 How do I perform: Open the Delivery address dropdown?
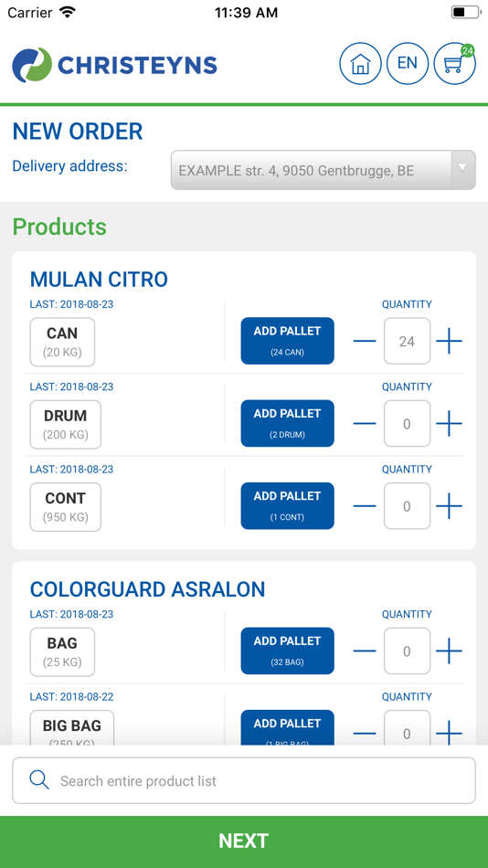[323, 170]
